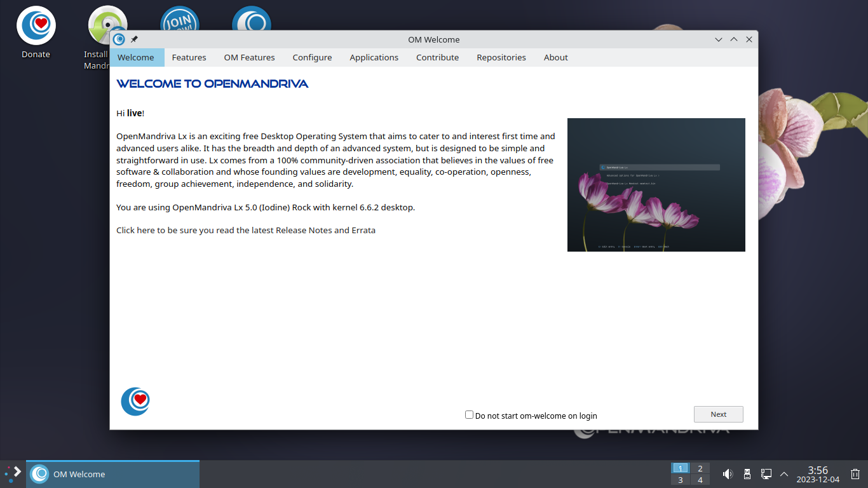The width and height of the screenshot is (868, 488).
Task: Select the Welcome tab
Action: pyautogui.click(x=136, y=57)
